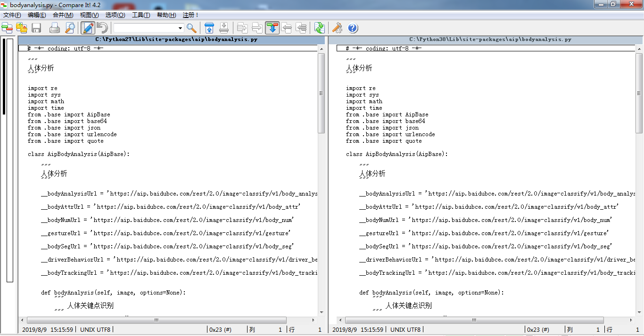Open the 选项(O) menu

115,15
